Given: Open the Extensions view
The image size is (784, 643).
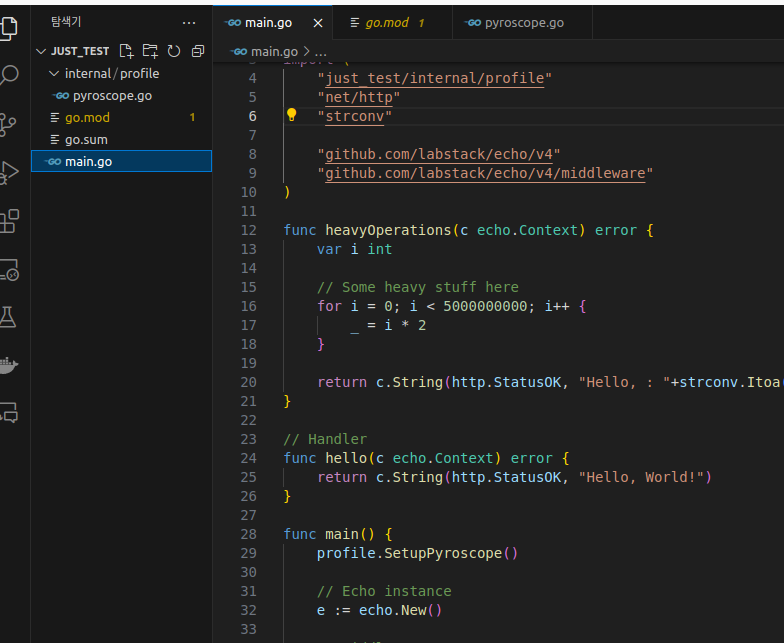Looking at the screenshot, I should [x=8, y=220].
